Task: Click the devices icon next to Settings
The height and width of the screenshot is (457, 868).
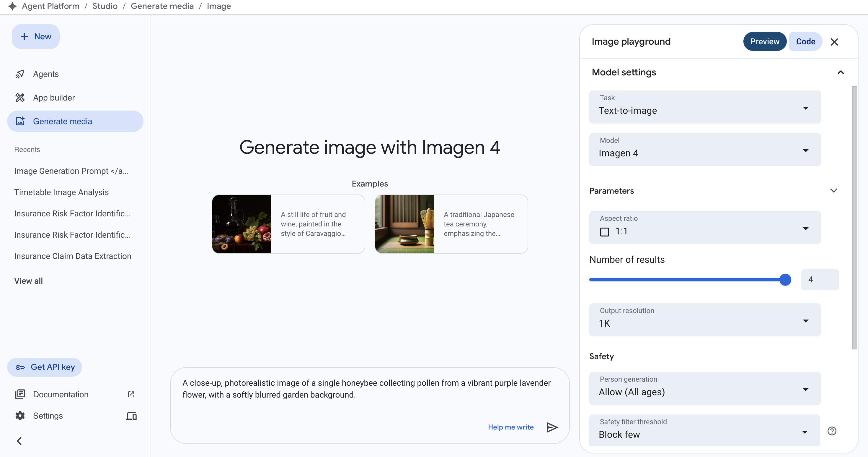Action: point(131,416)
